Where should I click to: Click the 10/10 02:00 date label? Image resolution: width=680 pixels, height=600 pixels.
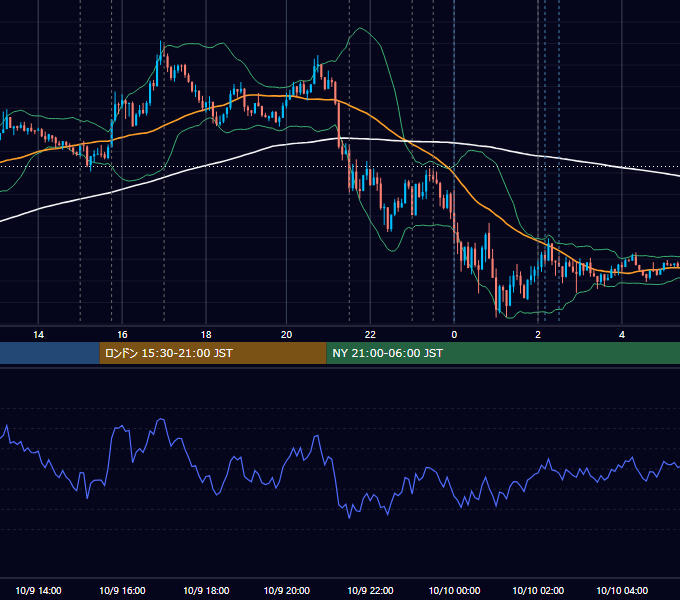[x=538, y=590]
